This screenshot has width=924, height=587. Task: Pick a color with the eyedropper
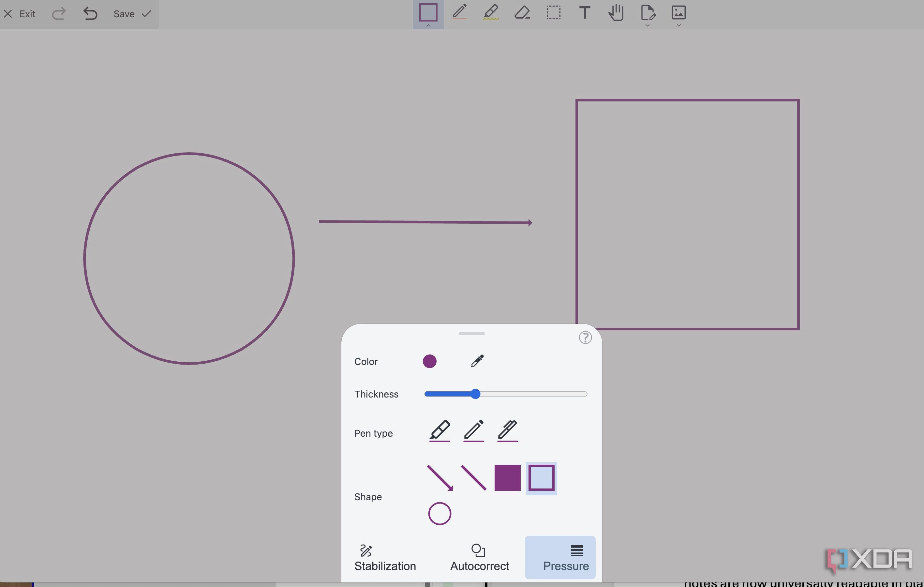coord(477,361)
